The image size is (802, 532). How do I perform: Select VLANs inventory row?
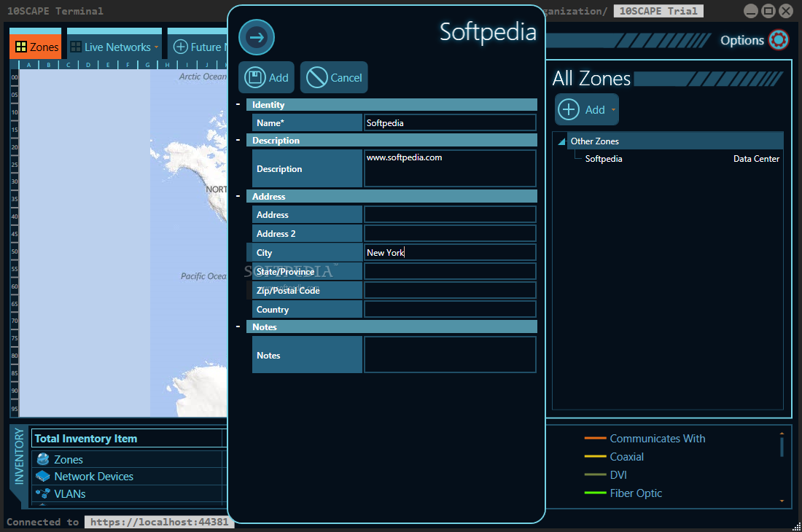click(128, 493)
